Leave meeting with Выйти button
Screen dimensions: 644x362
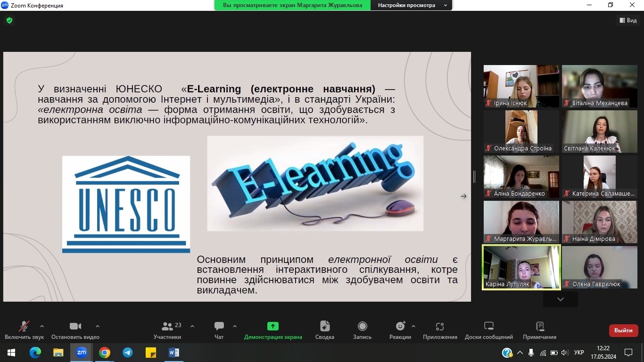[x=623, y=330]
